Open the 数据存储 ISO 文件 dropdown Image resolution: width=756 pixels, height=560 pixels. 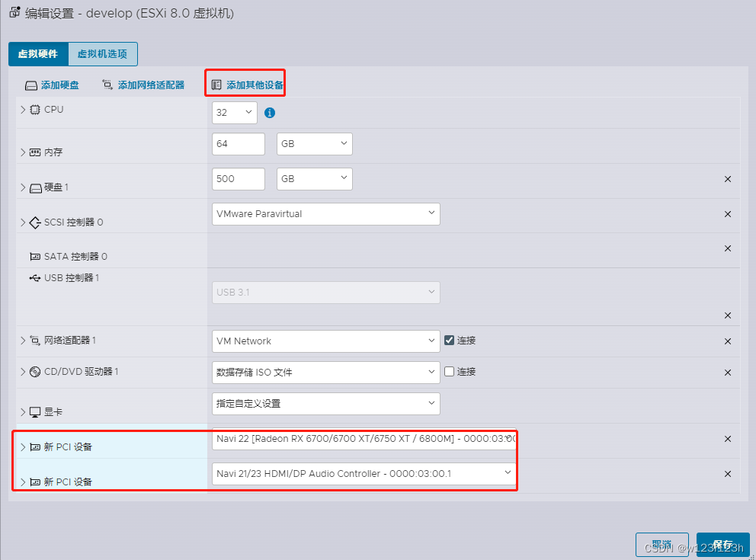326,373
